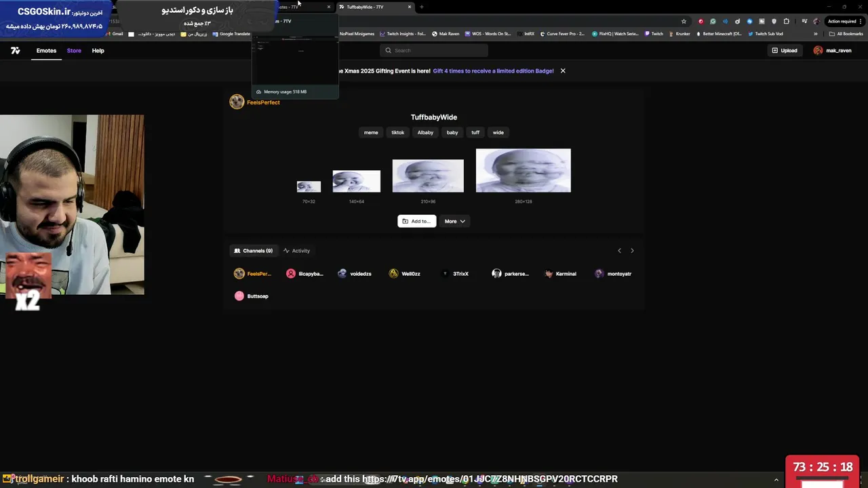The height and width of the screenshot is (488, 868).
Task: Open the Twitch Insights bookmark
Action: [x=403, y=34]
